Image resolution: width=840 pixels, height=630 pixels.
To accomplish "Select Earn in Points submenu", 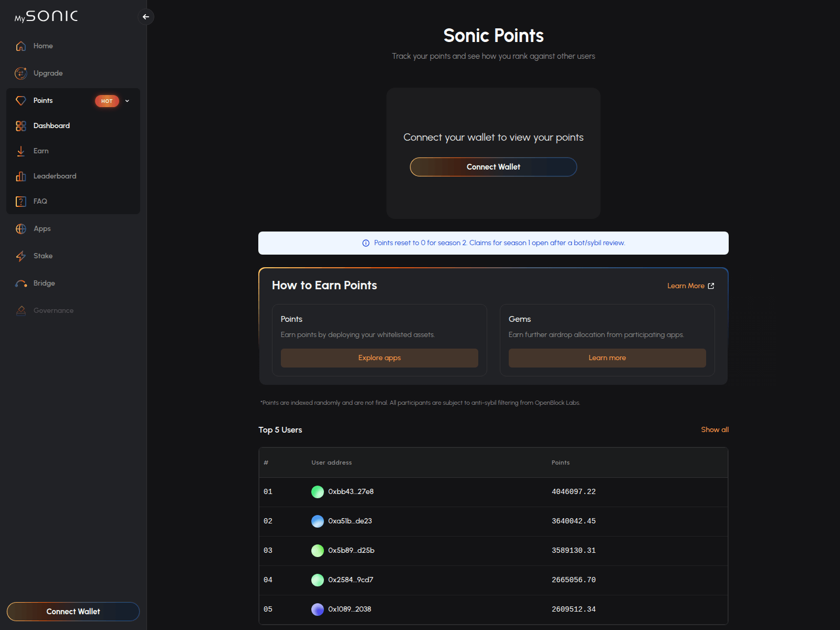I will click(73, 151).
